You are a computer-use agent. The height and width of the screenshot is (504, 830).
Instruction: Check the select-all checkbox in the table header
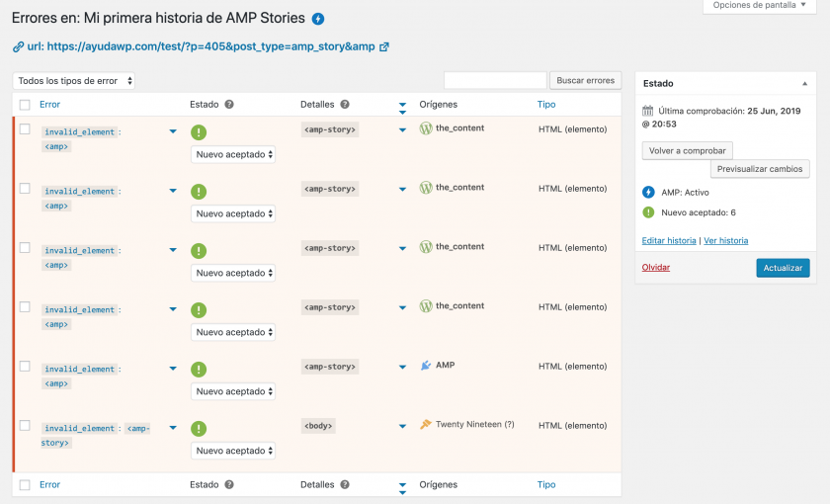(25, 104)
